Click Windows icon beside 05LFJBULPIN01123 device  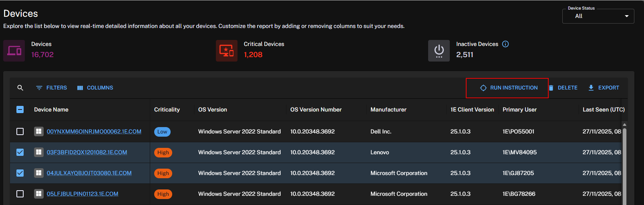[39, 194]
